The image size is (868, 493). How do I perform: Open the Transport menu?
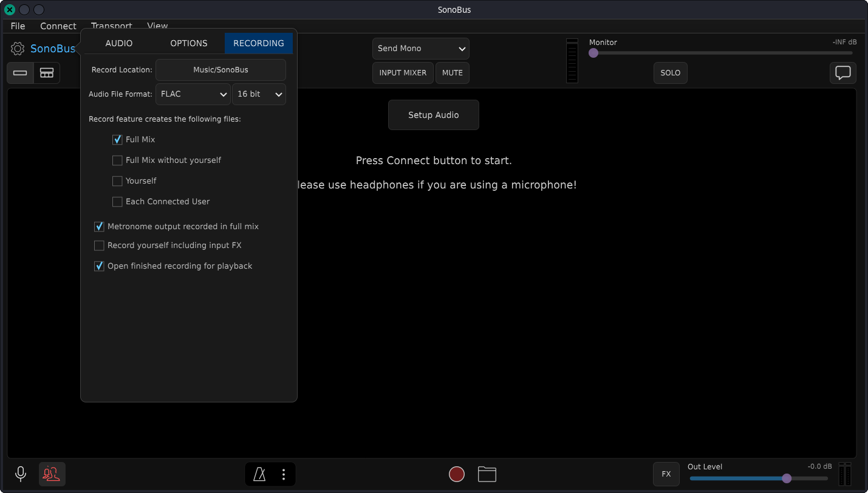coord(112,26)
